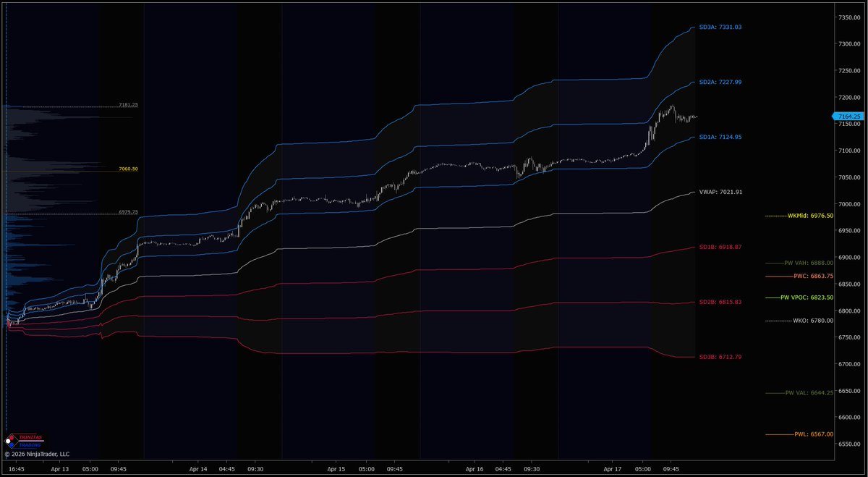Image resolution: width=868 pixels, height=477 pixels.
Task: Click 6750.00 on the price axis
Action: click(x=849, y=337)
